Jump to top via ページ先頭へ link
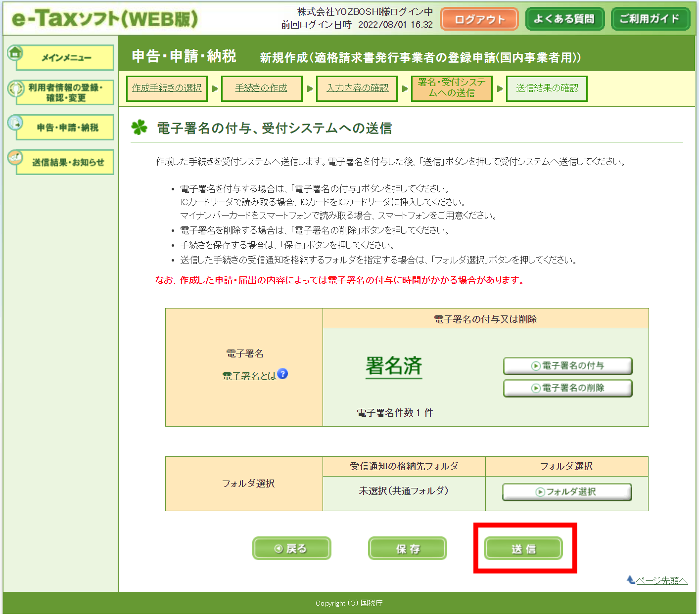 click(x=661, y=580)
